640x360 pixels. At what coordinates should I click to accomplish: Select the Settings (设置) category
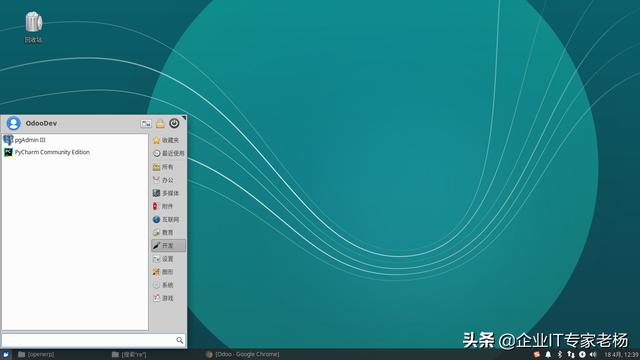coord(168,259)
